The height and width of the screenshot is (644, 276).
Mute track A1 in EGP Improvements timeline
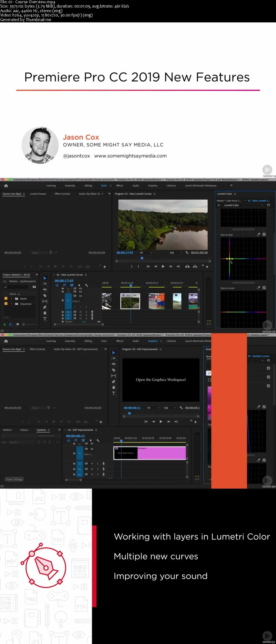coord(92,464)
